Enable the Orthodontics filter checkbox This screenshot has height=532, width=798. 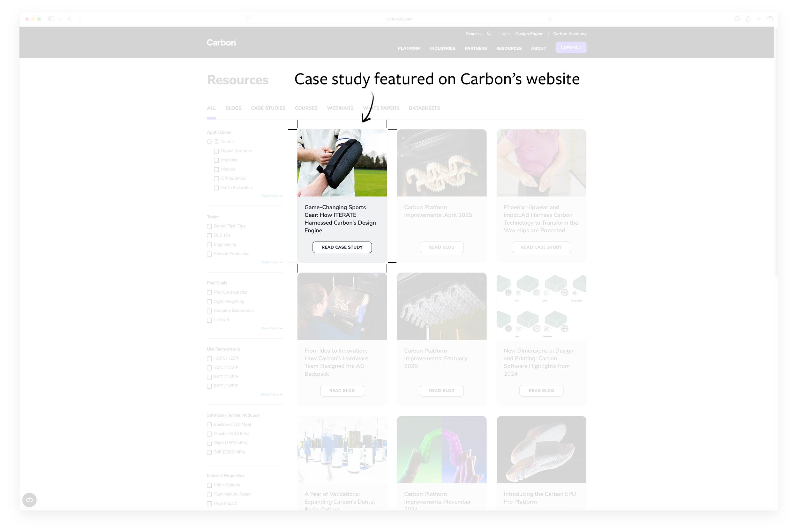[x=216, y=178]
